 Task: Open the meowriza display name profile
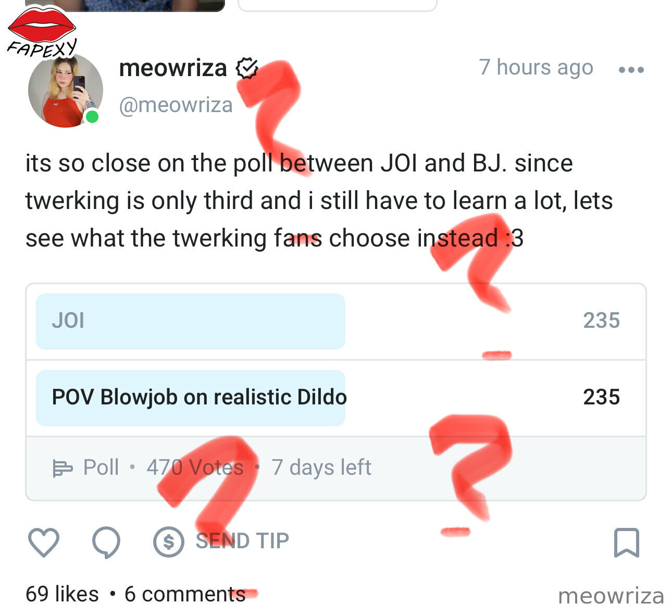pos(173,68)
